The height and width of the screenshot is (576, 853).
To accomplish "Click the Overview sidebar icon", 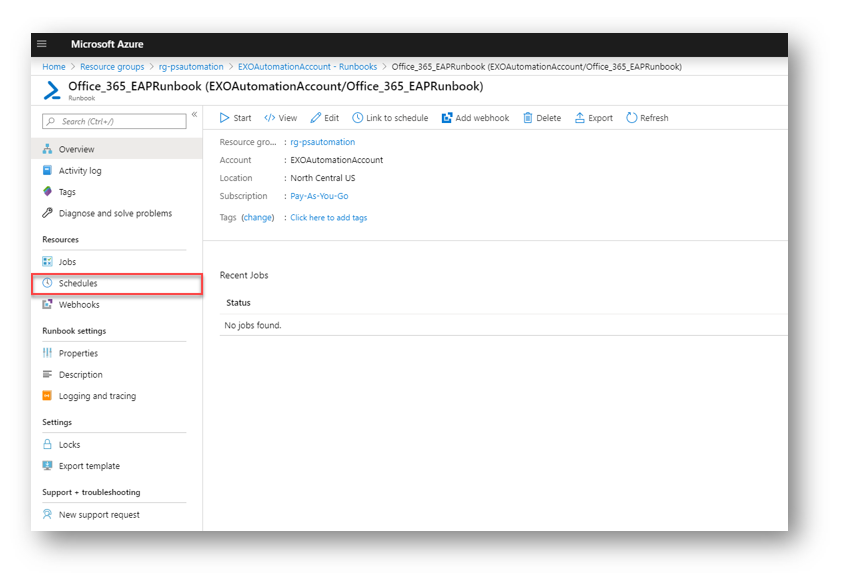I will 47,149.
